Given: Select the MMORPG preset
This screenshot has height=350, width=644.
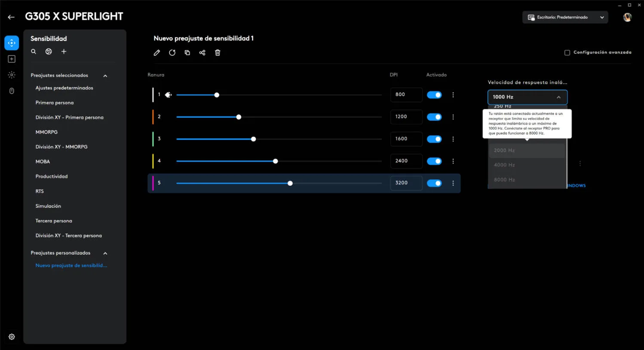Looking at the screenshot, I should pos(46,132).
